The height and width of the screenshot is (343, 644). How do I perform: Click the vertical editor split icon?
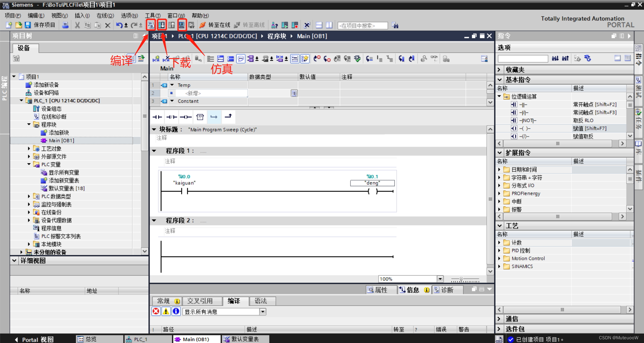[329, 25]
